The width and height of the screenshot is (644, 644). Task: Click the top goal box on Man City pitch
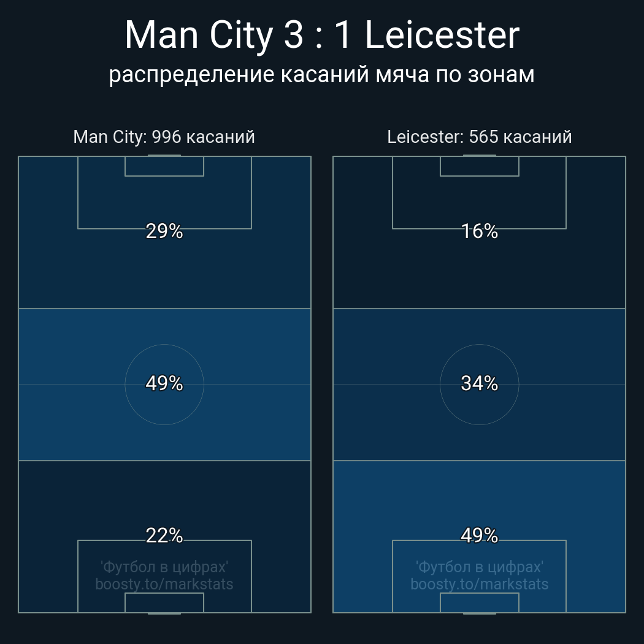[164, 166]
